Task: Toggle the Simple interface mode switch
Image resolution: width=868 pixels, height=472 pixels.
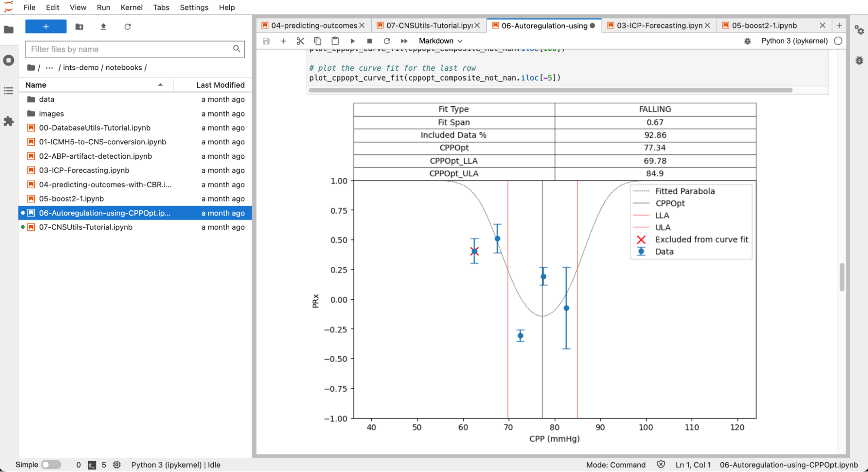Action: [x=51, y=465]
